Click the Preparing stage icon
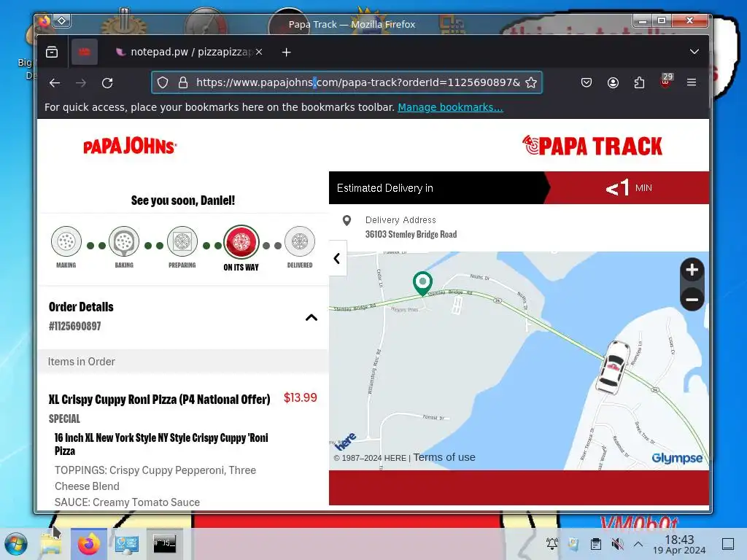 coord(182,241)
